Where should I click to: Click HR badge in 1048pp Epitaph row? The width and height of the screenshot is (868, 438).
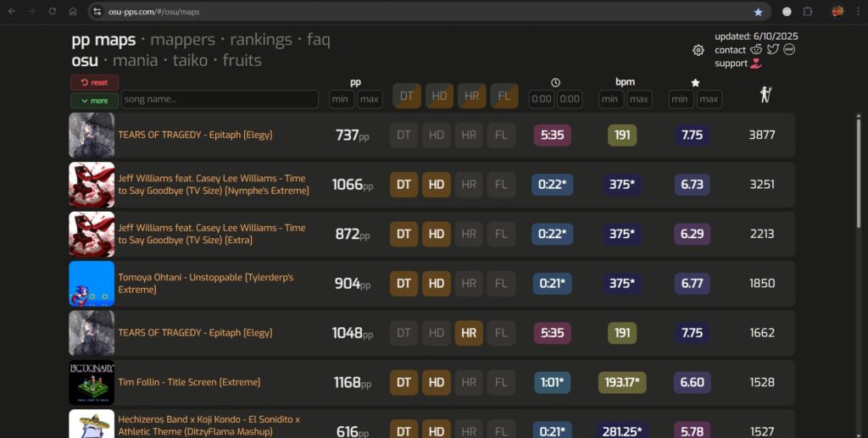pyautogui.click(x=469, y=333)
